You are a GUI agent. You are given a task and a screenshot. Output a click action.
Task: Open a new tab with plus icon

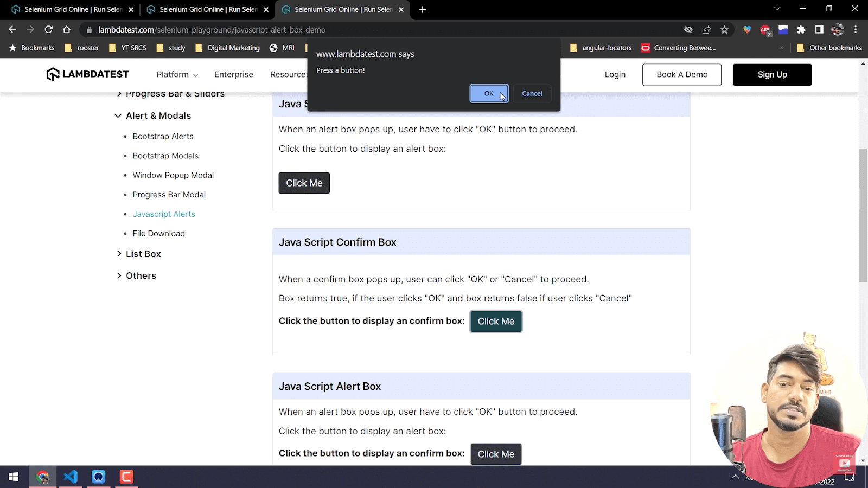click(423, 9)
